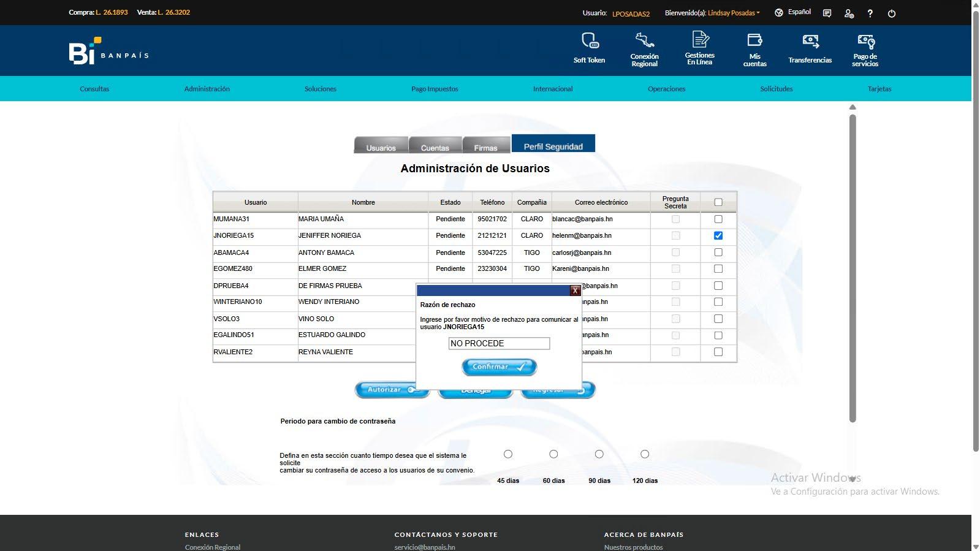
Task: Close the Razón de rechazo dialog
Action: 575,291
